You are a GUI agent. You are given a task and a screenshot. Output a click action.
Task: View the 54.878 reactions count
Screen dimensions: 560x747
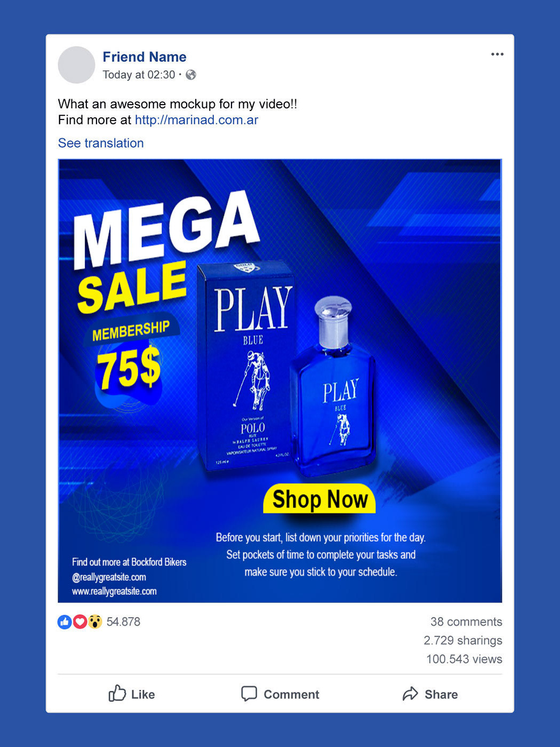(123, 622)
